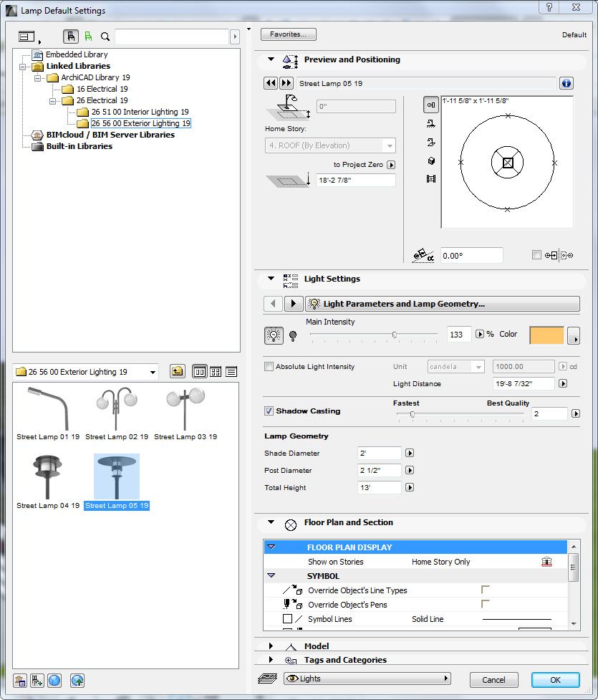
Task: Click the rotation angle input field
Action: click(x=472, y=255)
